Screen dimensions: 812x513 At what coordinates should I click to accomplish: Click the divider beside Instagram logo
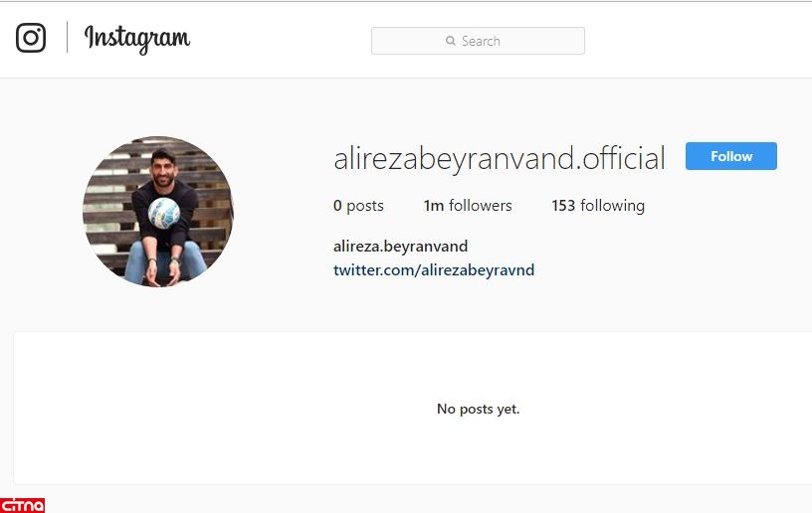(67, 37)
